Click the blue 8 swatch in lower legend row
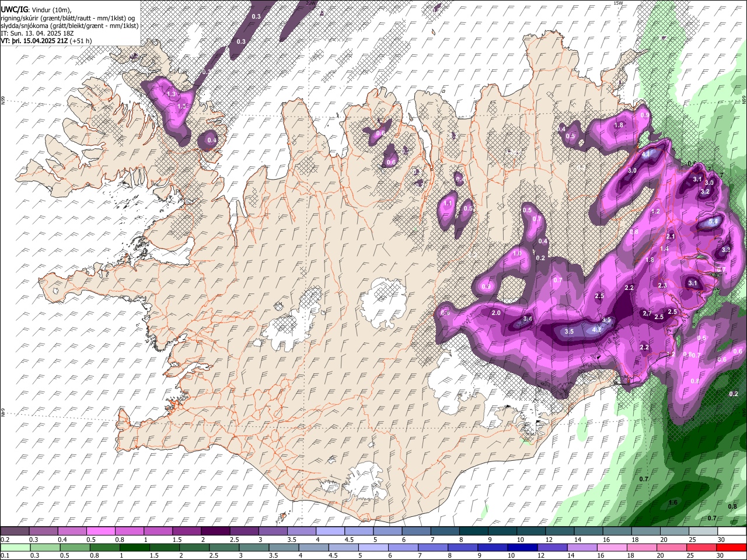The image size is (747, 560). (x=462, y=547)
